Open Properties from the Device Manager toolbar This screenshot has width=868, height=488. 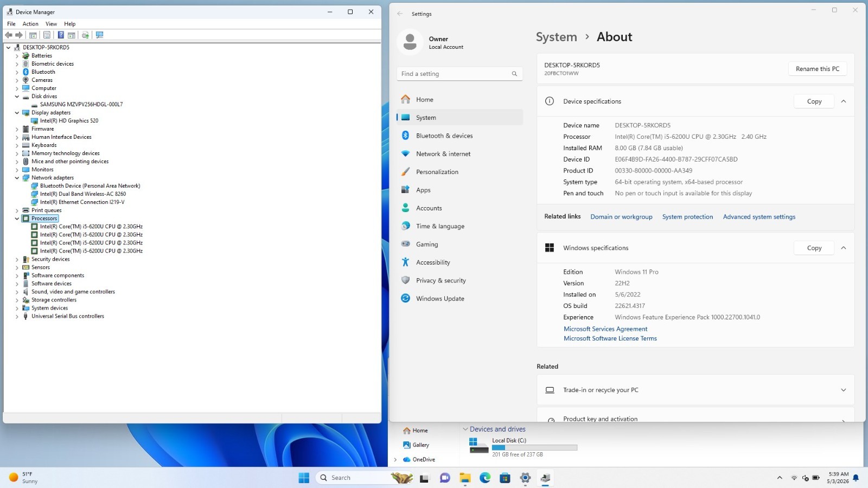click(47, 35)
